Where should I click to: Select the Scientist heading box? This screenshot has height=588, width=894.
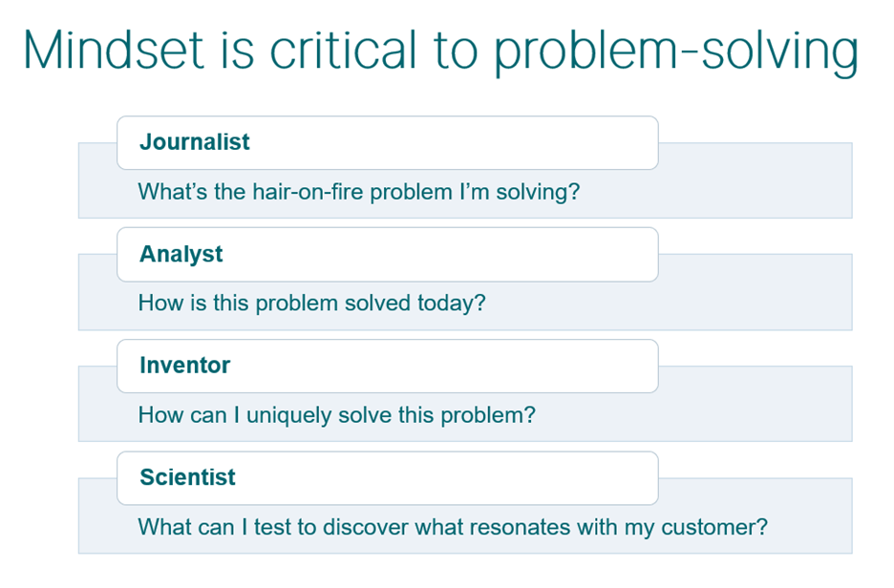[388, 478]
